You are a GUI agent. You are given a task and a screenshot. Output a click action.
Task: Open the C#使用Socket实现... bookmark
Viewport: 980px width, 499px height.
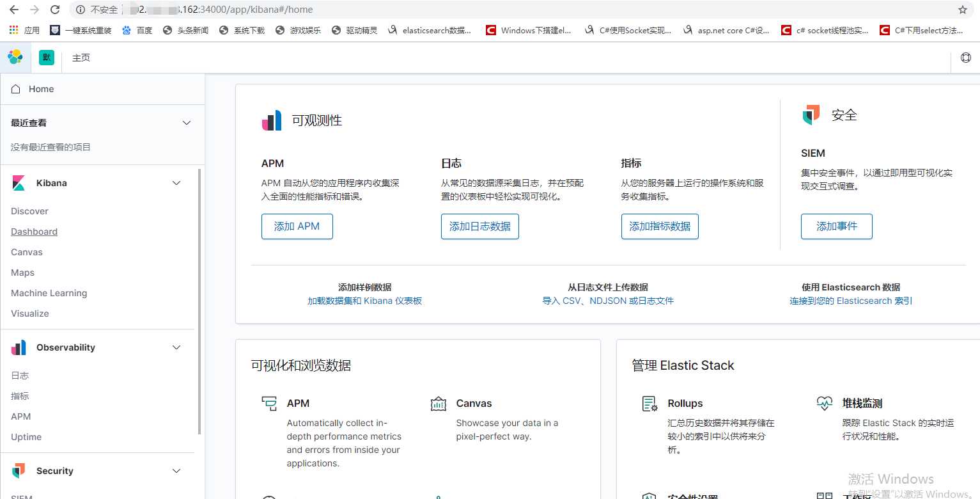628,30
